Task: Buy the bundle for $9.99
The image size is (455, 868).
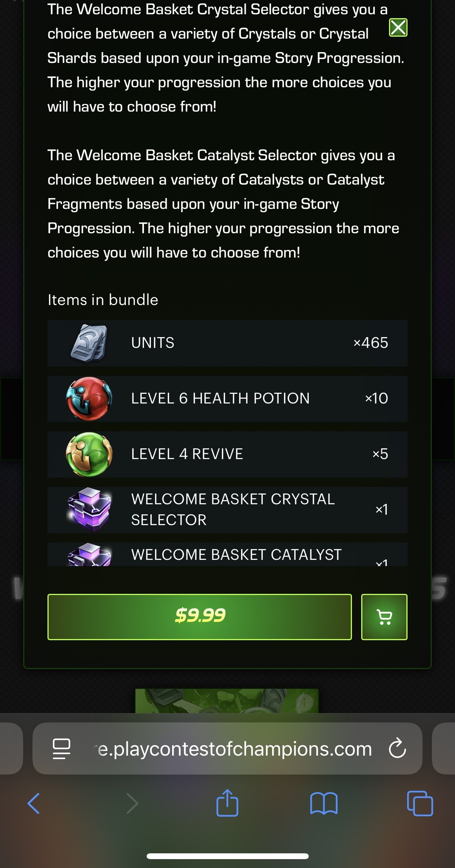Action: click(200, 617)
